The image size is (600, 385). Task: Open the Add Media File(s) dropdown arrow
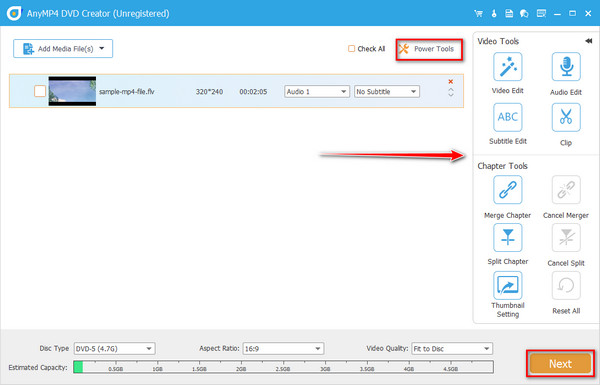click(102, 49)
